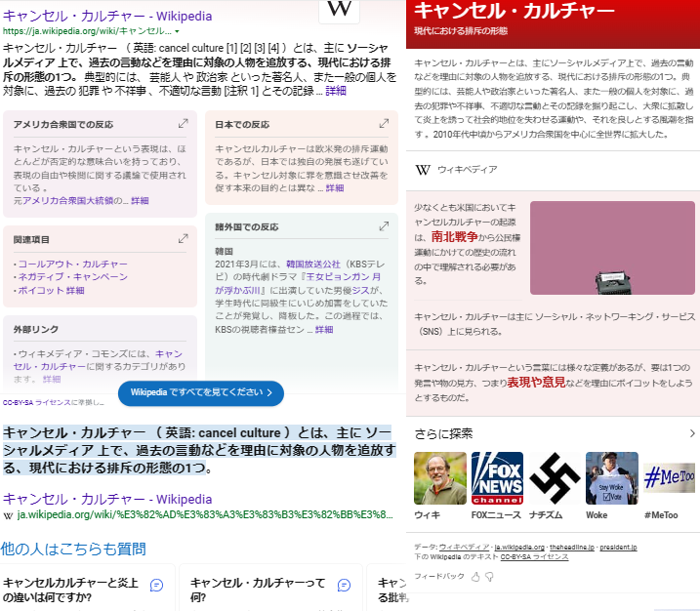Open second キャンセル・カルチャー - Wikipedia result link
Image resolution: width=700 pixels, height=611 pixels.
[107, 499]
